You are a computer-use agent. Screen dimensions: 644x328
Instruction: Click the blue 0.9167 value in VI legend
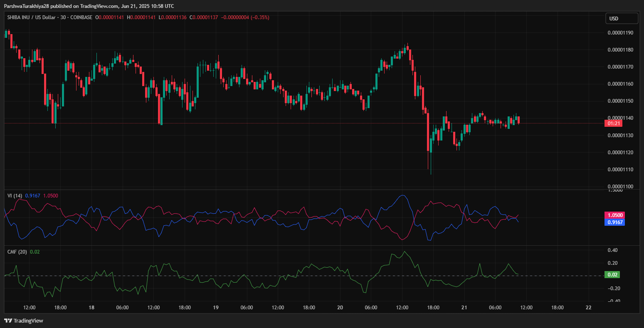[x=33, y=195]
